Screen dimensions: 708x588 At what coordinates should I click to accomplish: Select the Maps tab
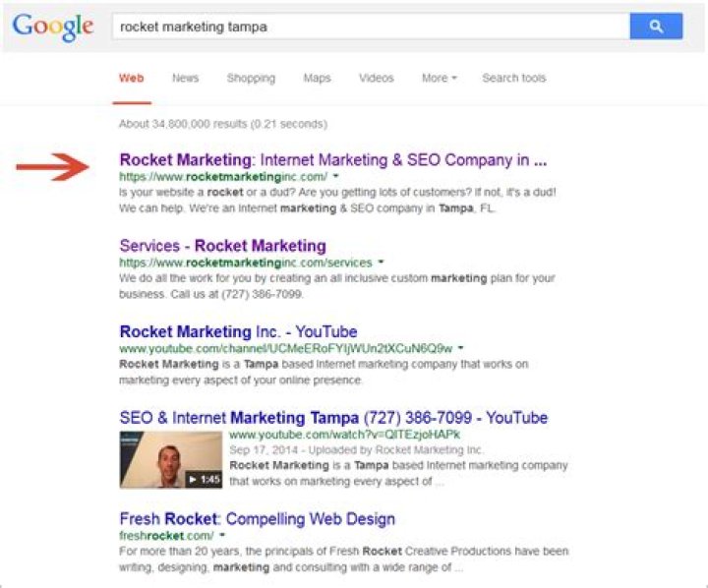(317, 79)
